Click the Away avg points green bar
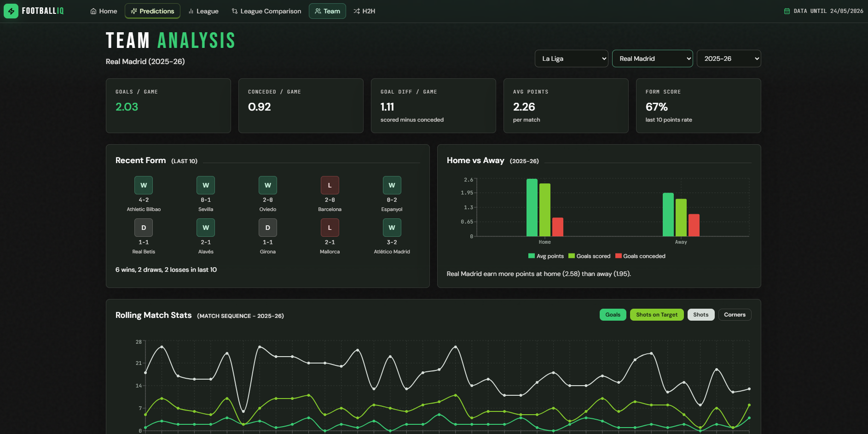The image size is (868, 434). 668,215
